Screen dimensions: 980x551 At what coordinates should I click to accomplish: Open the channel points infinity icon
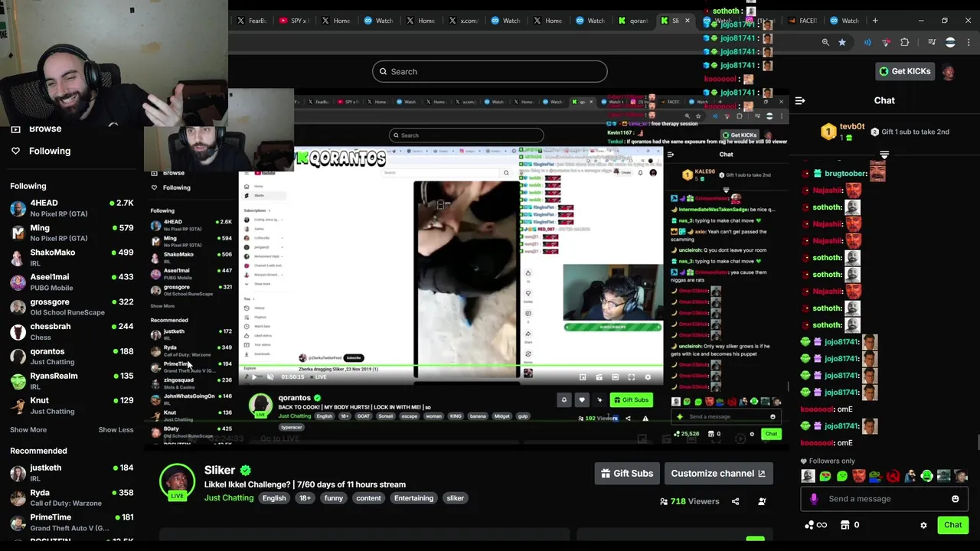tap(815, 525)
